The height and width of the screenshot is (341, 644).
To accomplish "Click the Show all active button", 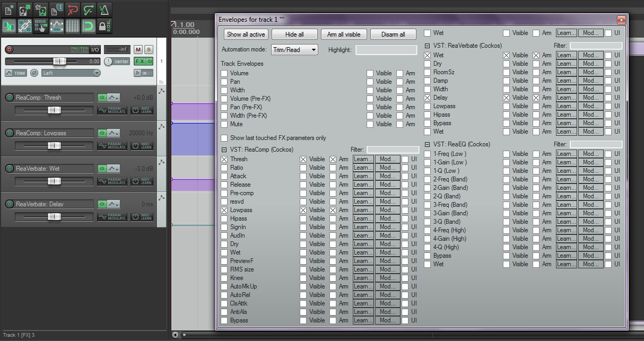I will [x=246, y=34].
